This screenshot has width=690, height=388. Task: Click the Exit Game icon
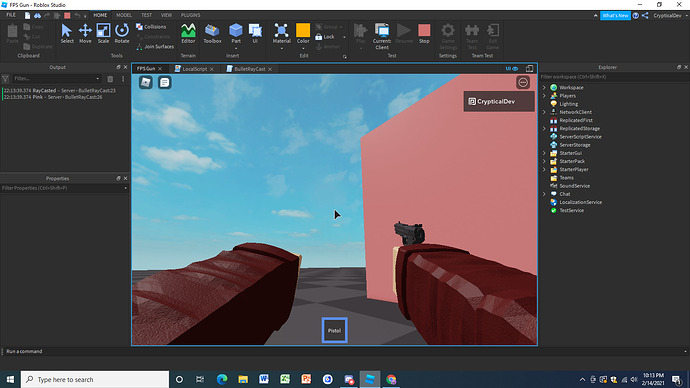492,36
